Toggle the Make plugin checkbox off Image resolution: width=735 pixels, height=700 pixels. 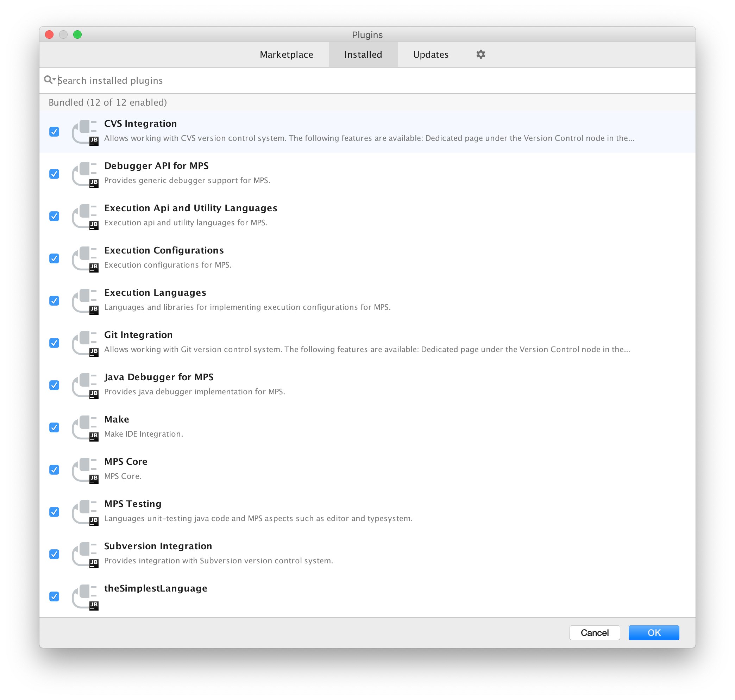[55, 427]
